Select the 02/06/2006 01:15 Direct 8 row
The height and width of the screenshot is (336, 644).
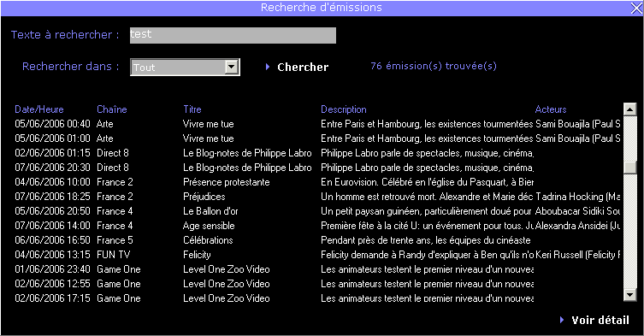[317, 153]
